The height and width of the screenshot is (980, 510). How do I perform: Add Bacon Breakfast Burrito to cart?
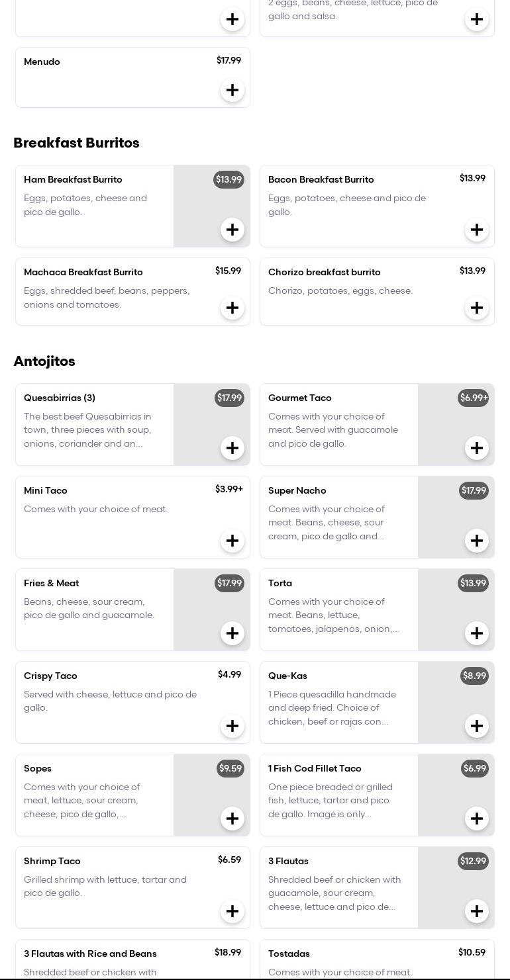coord(477,230)
